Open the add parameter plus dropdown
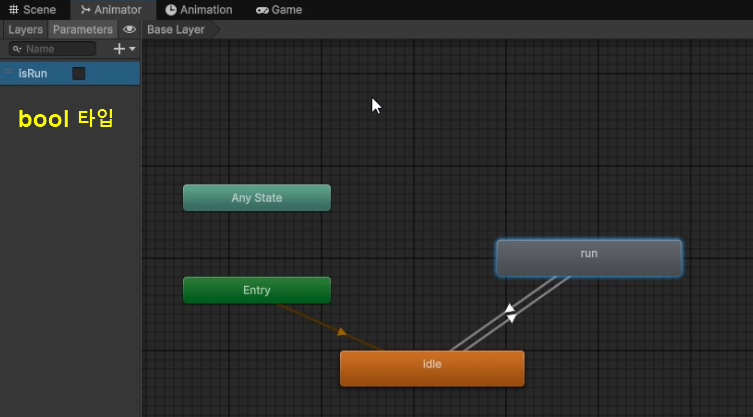 tap(124, 49)
